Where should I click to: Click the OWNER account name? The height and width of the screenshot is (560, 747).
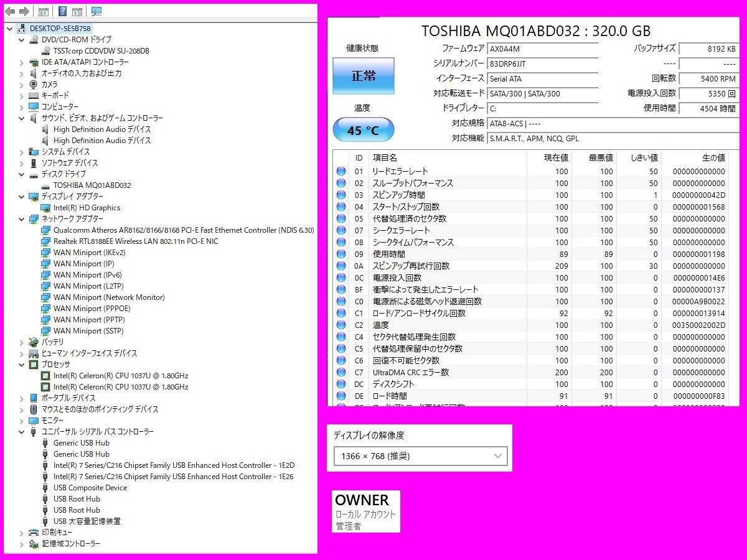(x=362, y=500)
